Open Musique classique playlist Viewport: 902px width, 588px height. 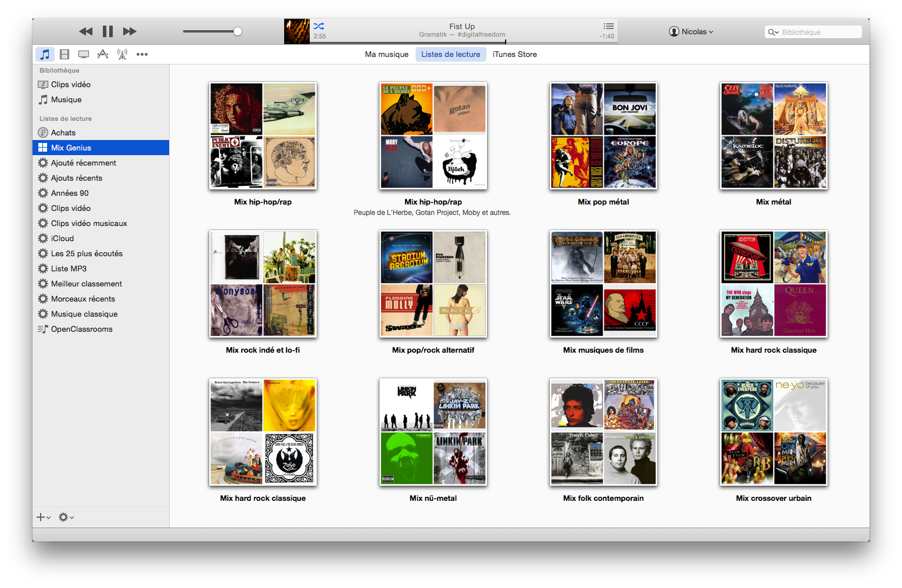(101, 314)
